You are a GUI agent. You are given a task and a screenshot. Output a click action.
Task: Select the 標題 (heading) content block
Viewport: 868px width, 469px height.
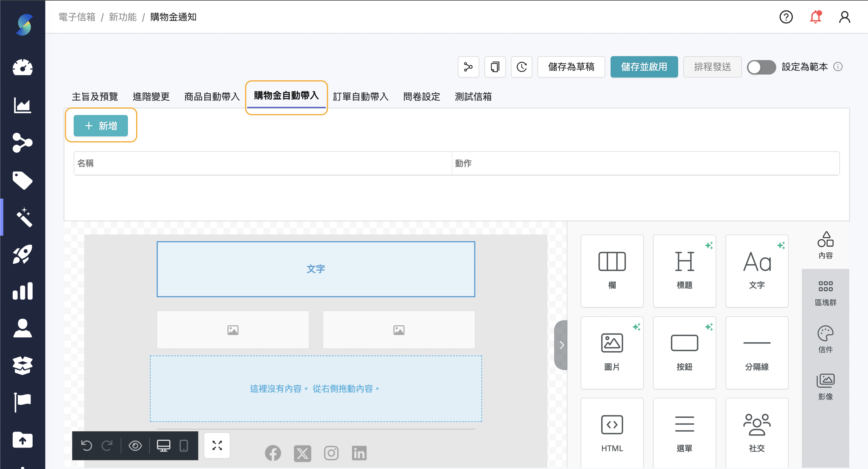685,270
